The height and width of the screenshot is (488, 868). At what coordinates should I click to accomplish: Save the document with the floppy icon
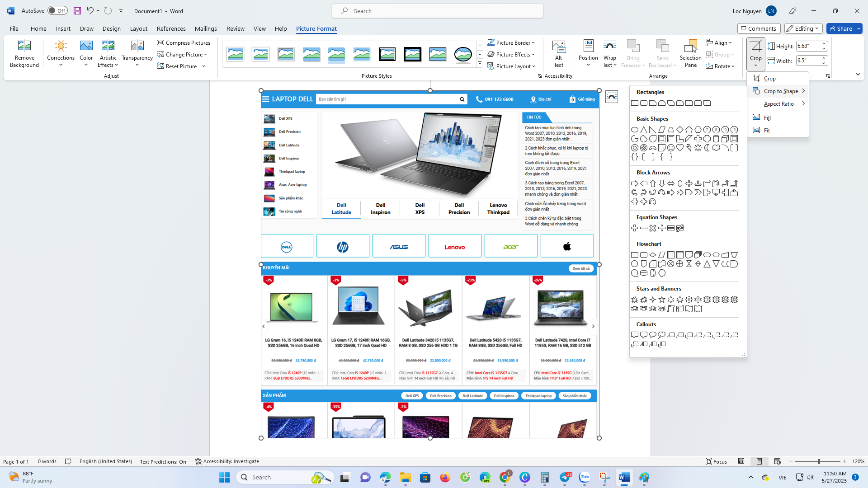pyautogui.click(x=77, y=11)
